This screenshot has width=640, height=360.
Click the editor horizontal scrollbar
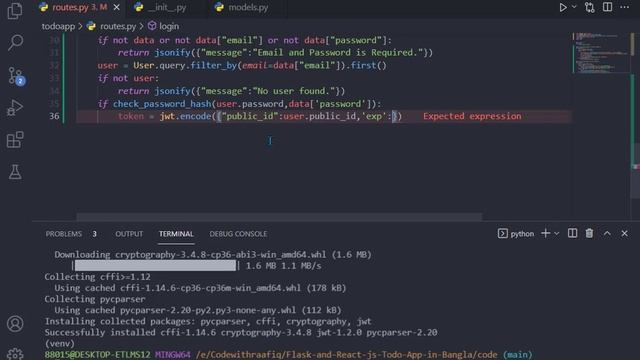[x=279, y=216]
